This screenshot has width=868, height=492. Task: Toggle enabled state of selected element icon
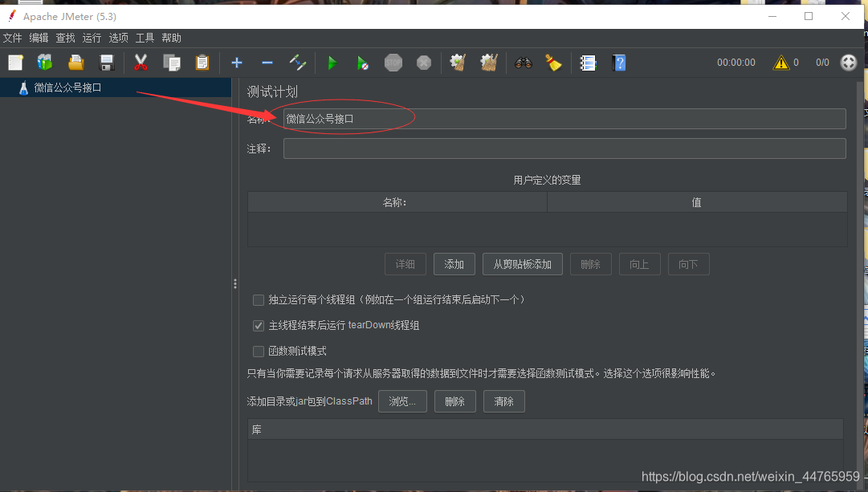click(298, 63)
